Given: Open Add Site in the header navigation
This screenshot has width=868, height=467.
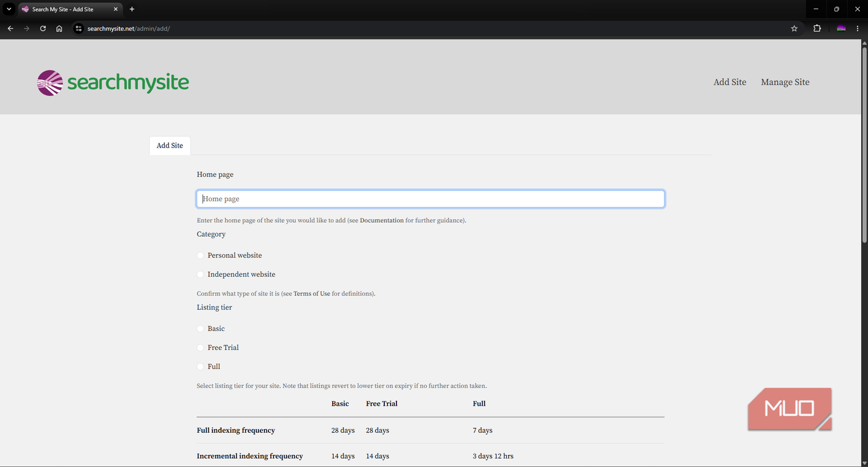Looking at the screenshot, I should [730, 82].
